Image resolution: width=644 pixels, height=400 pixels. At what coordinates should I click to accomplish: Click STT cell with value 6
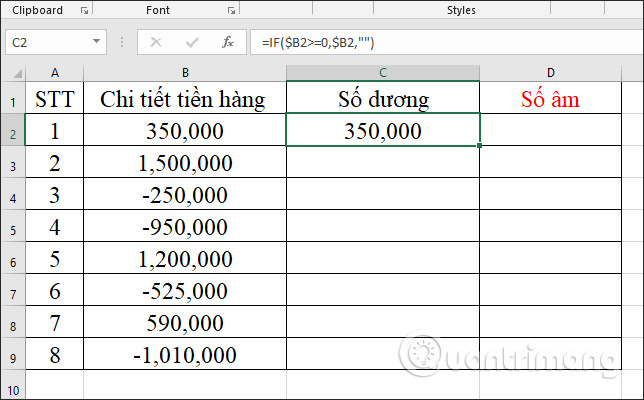55,290
